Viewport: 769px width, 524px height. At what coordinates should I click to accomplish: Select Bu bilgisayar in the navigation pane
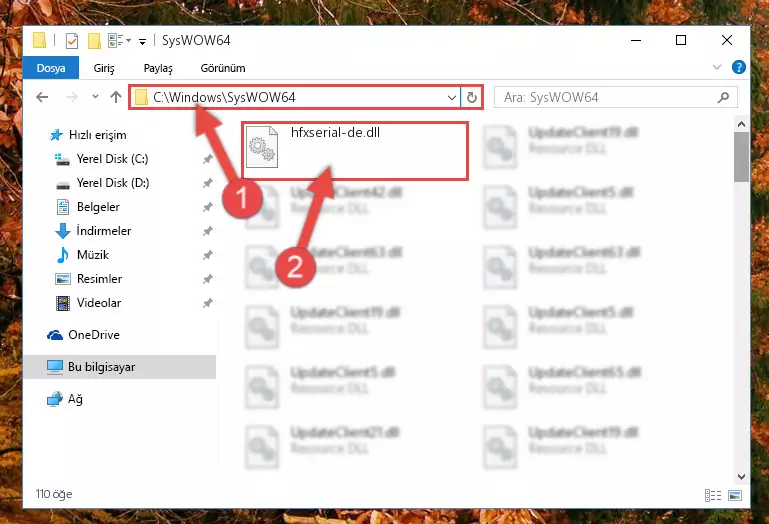click(120, 367)
